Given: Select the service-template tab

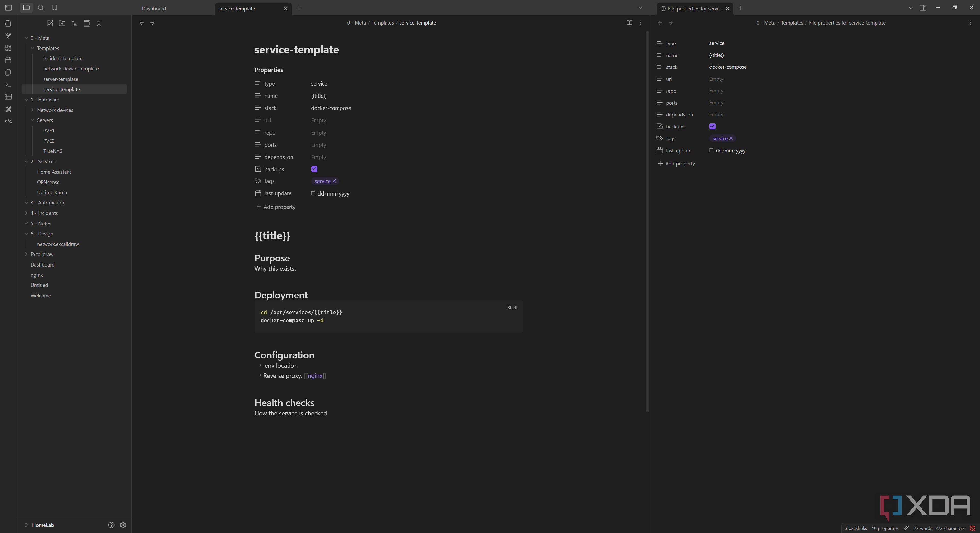Looking at the screenshot, I should 237,8.
